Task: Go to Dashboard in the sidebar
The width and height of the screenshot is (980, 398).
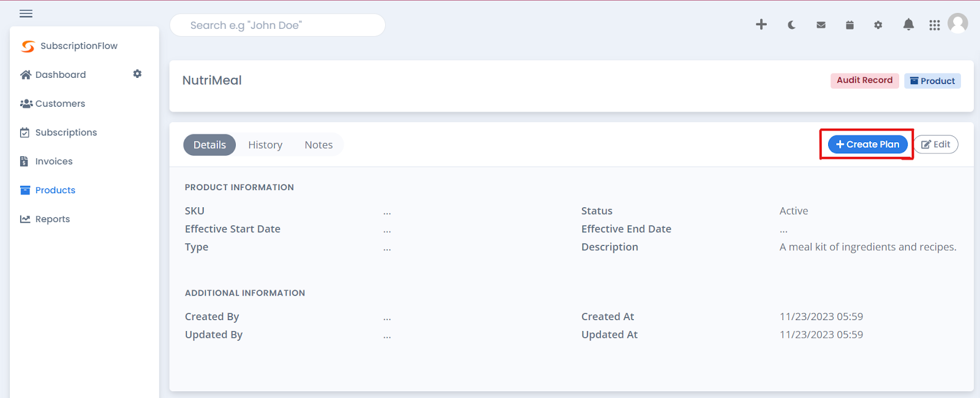Action: (53, 75)
